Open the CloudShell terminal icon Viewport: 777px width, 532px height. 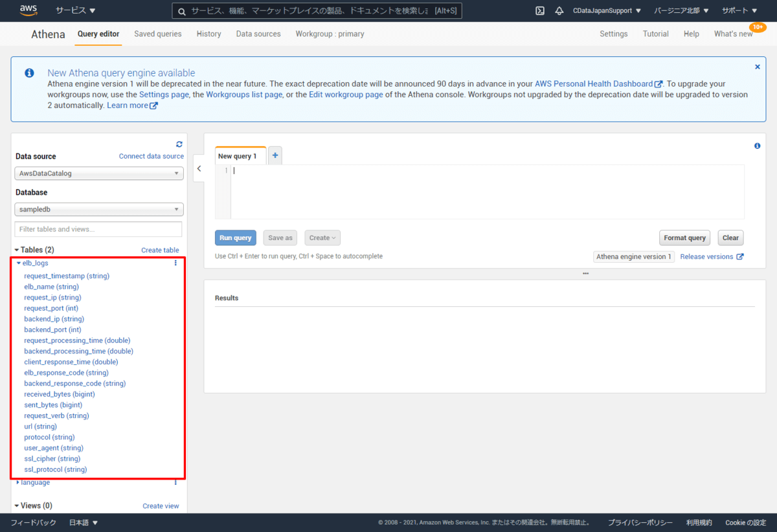point(540,10)
